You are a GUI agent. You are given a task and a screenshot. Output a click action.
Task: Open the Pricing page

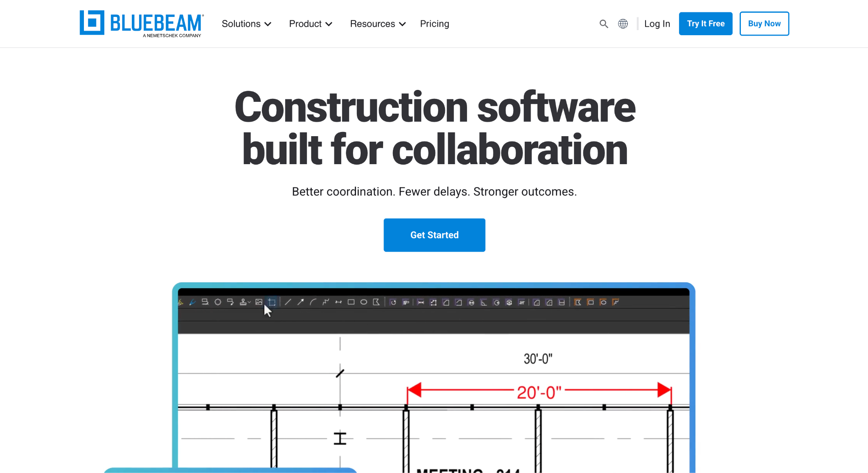434,24
